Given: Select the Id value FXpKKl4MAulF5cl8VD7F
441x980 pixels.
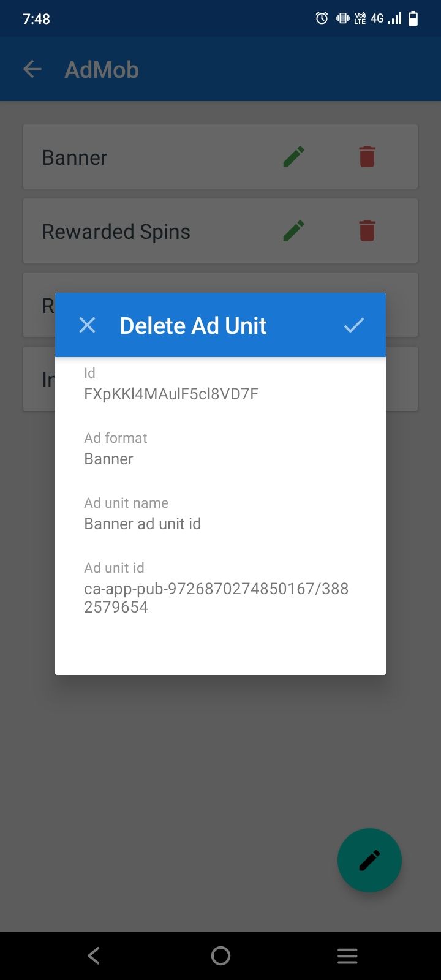Looking at the screenshot, I should click(x=171, y=394).
